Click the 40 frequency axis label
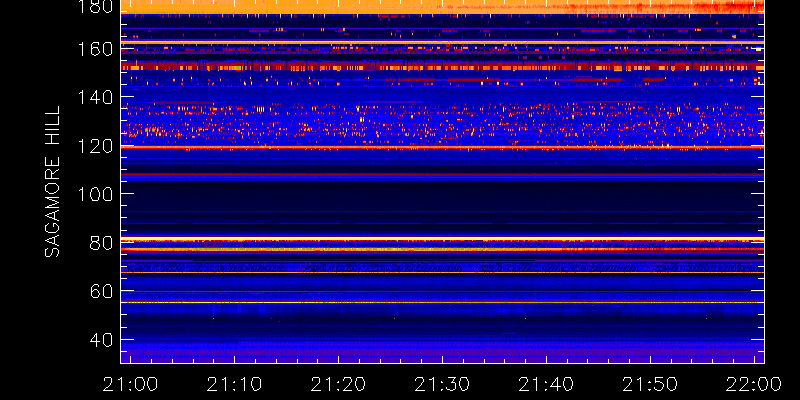The width and height of the screenshot is (800, 400). point(101,340)
